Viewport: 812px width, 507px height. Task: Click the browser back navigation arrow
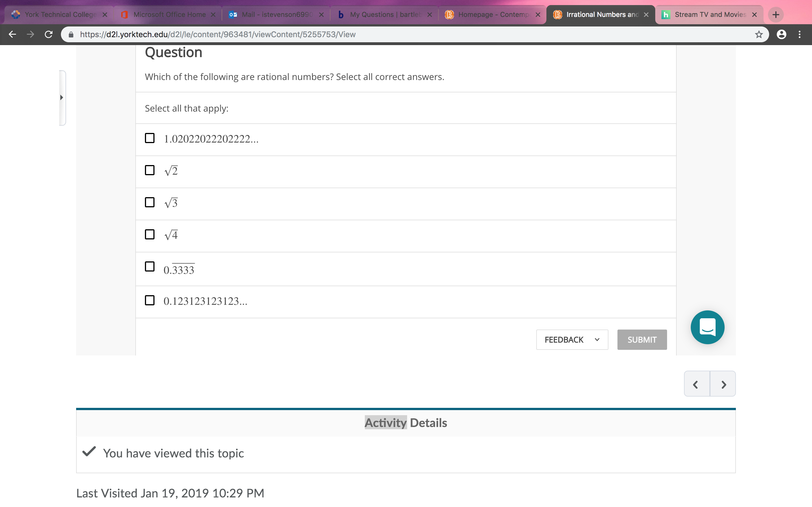(12, 34)
